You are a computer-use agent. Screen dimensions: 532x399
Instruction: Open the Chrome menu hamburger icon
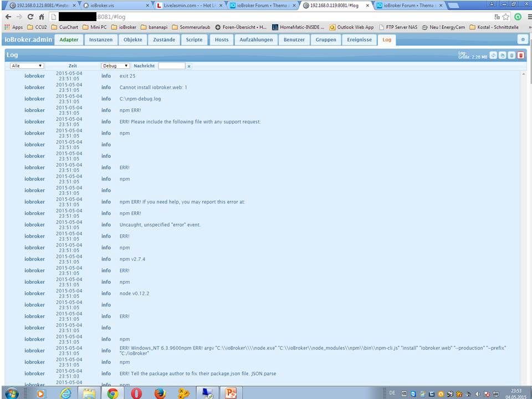529,17
